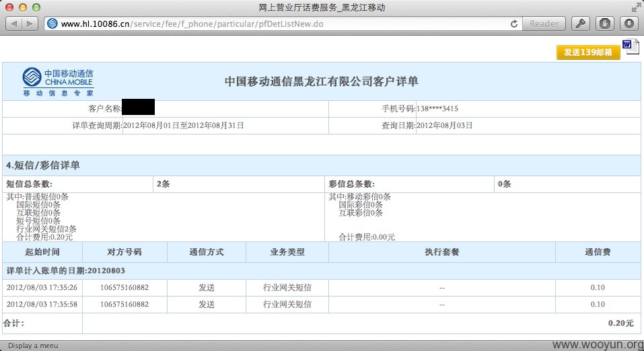Click the site globe icon in address bar

click(52, 24)
